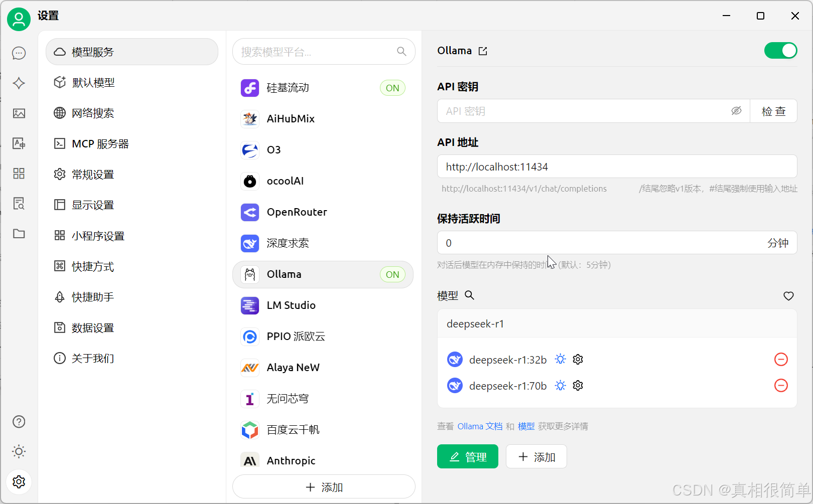Open the agents star sidebar icon
Image resolution: width=813 pixels, height=504 pixels.
[x=19, y=83]
